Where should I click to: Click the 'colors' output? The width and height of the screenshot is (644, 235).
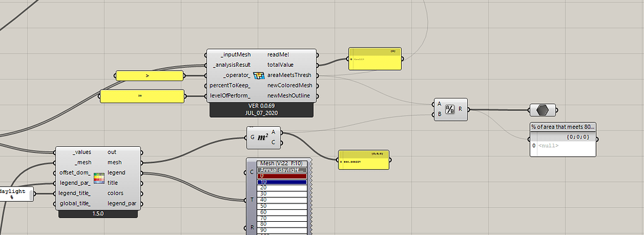coord(116,193)
